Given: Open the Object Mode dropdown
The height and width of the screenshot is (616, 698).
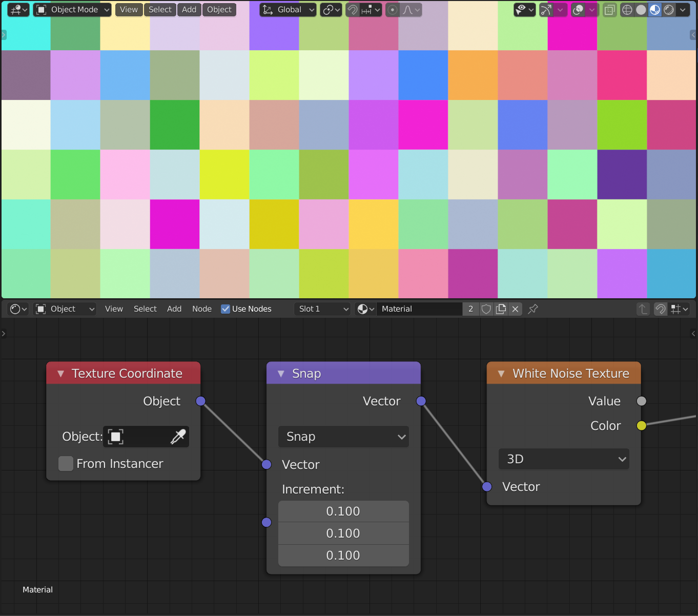Looking at the screenshot, I should point(72,10).
